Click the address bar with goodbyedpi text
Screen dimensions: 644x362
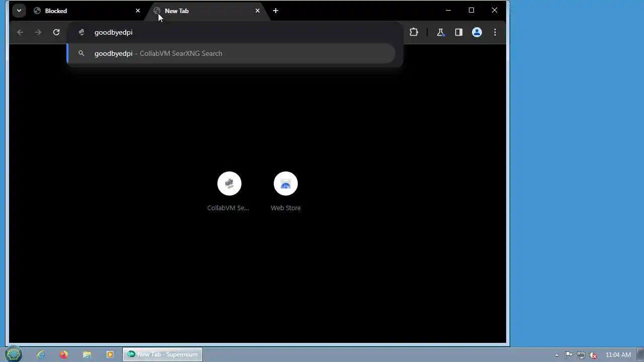[234, 32]
